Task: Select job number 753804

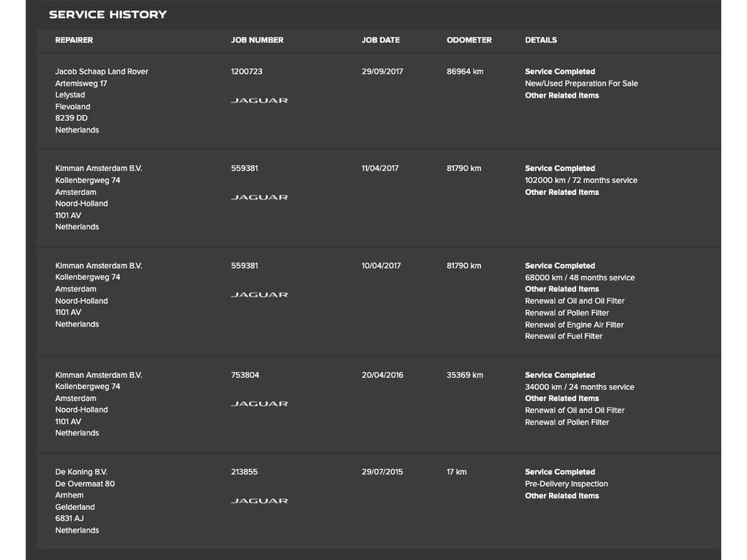Action: point(245,375)
